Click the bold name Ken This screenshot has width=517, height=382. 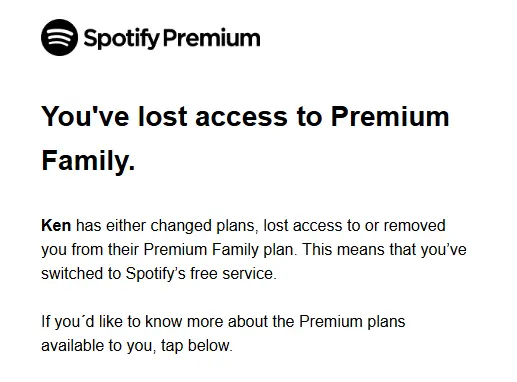point(56,226)
